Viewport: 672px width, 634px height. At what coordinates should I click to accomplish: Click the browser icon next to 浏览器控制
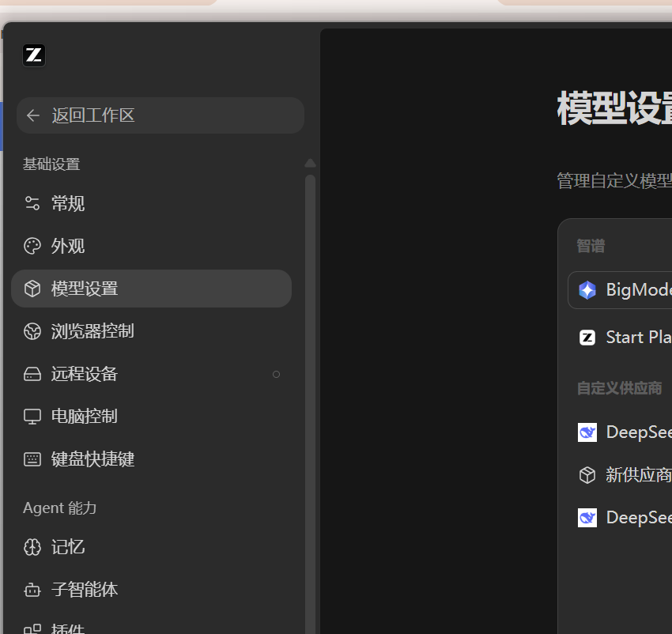[x=32, y=331]
